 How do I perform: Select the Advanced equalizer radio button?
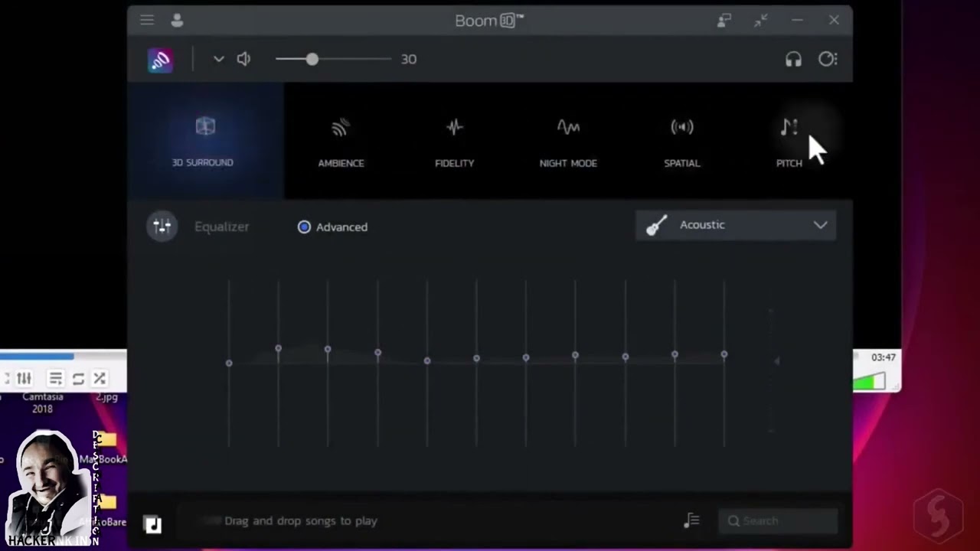coord(304,227)
